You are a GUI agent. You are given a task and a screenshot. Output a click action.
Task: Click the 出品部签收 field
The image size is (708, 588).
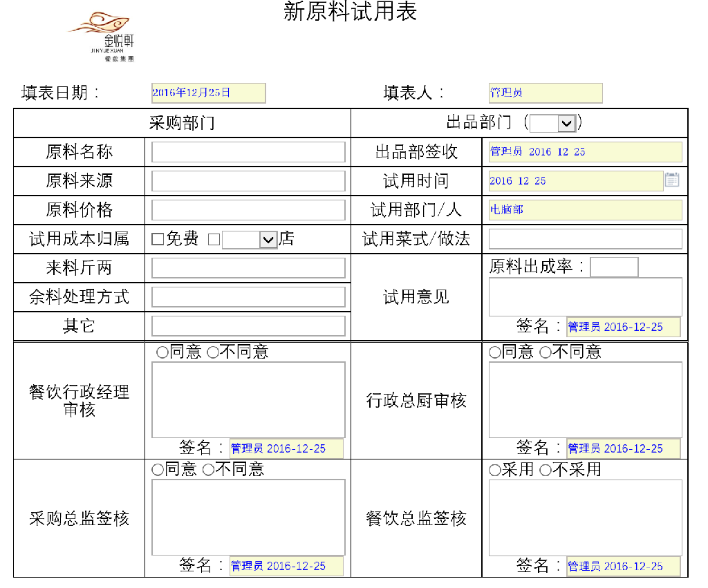[585, 152]
